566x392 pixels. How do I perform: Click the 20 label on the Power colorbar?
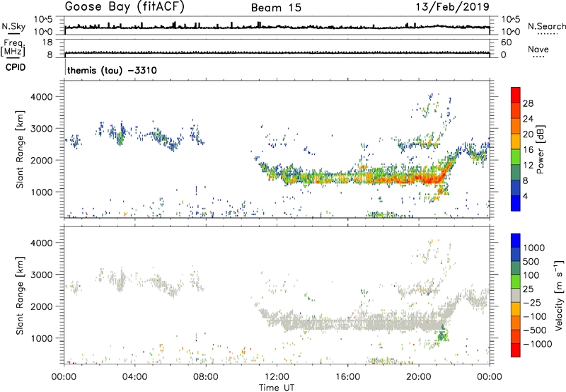[x=528, y=134]
